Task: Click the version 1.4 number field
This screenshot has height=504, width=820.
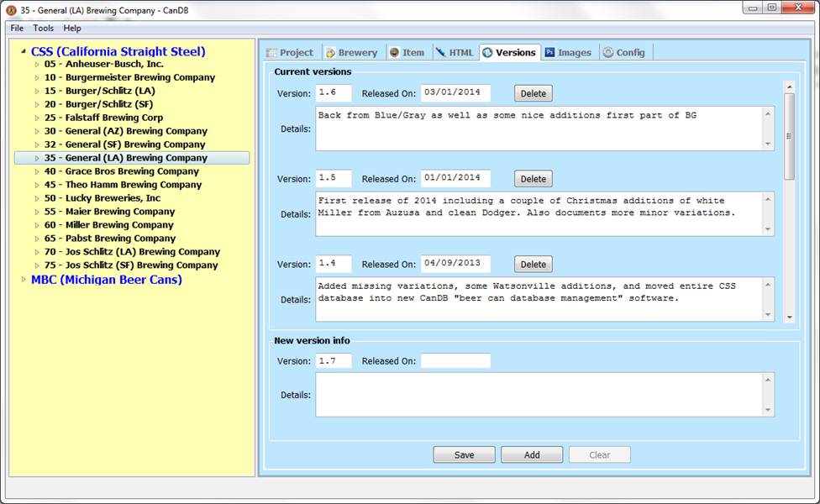Action: coord(334,264)
